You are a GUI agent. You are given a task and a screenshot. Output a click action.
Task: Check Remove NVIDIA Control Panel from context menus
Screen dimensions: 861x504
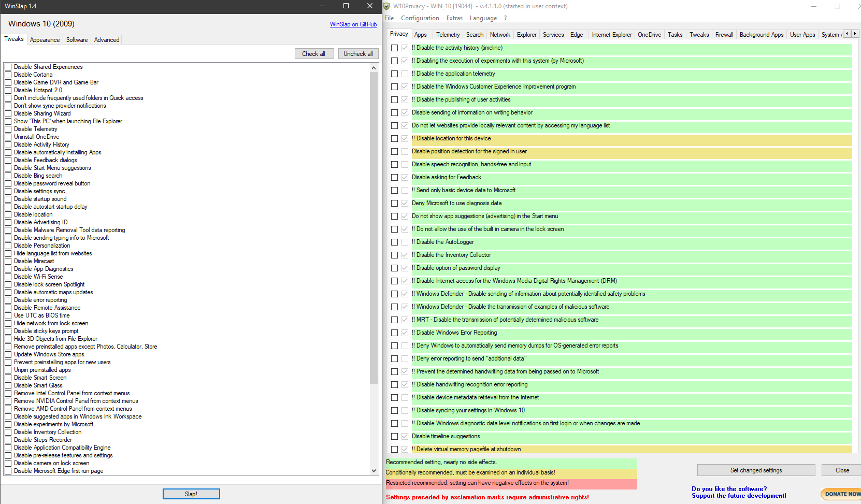click(x=8, y=401)
